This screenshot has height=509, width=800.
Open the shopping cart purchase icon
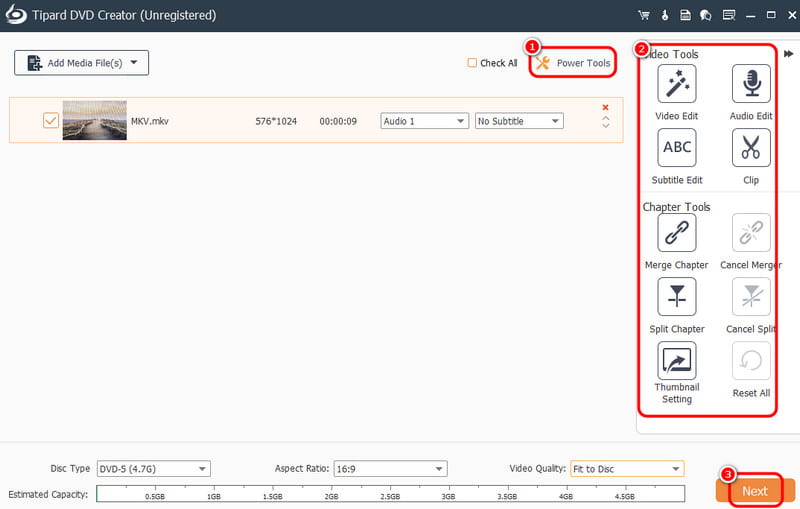coord(644,15)
